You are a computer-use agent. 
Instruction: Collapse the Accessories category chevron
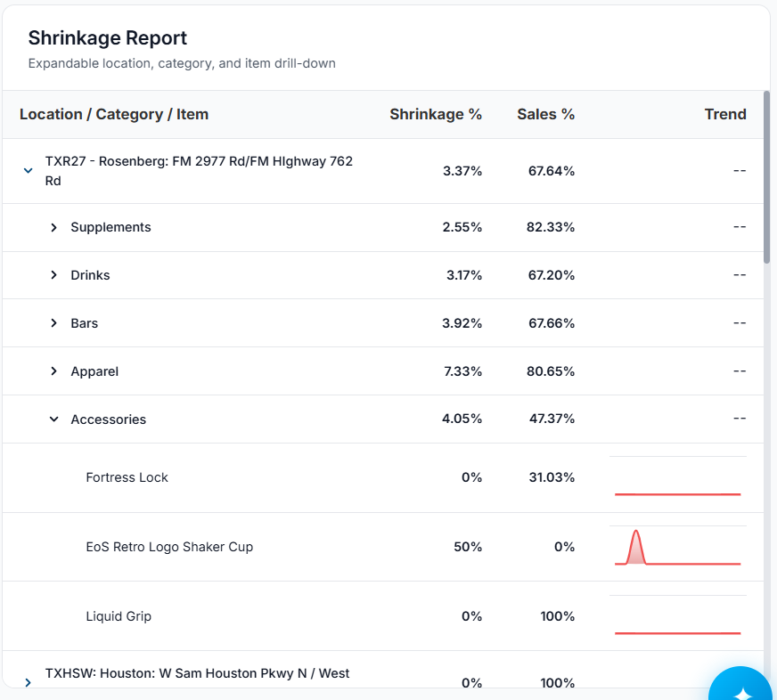54,419
